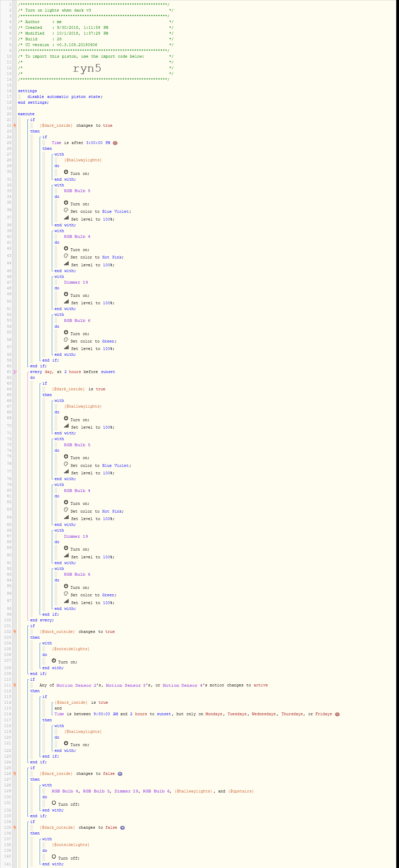The height and width of the screenshot is (868, 399).
Task: Click the palette icon beside Set color to Green, line 56
Action: 66,340
